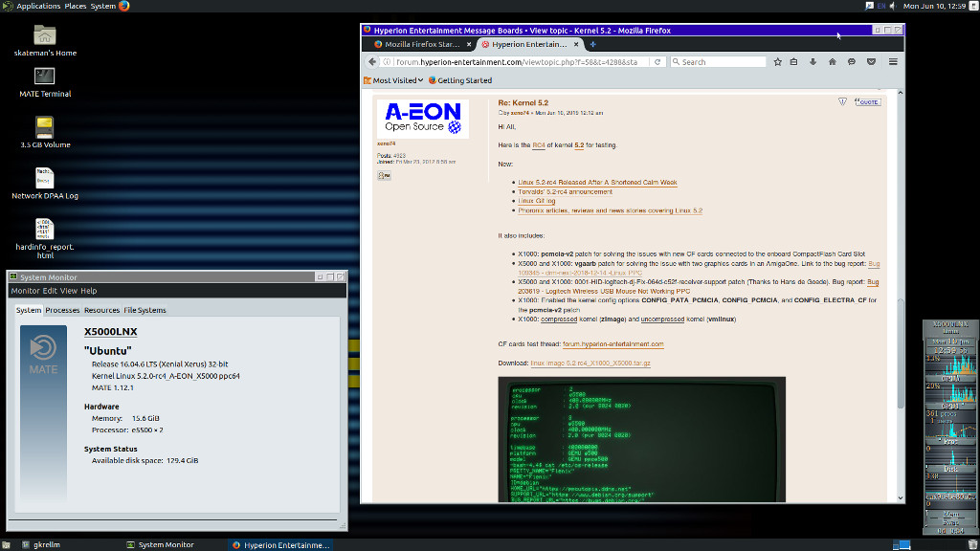Launch Firefox from the top panel icon
980x551 pixels.
point(123,7)
